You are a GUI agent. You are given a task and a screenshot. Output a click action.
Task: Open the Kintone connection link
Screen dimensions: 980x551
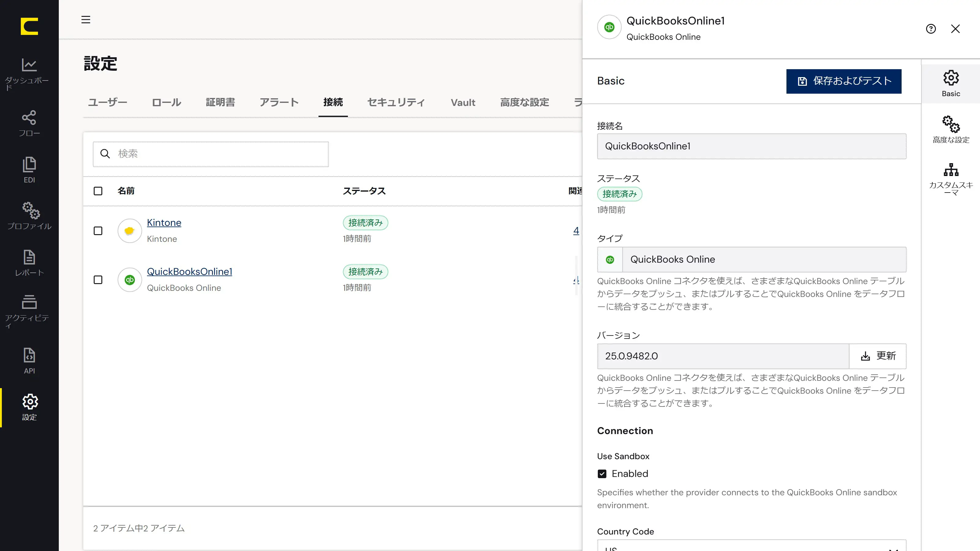point(164,223)
